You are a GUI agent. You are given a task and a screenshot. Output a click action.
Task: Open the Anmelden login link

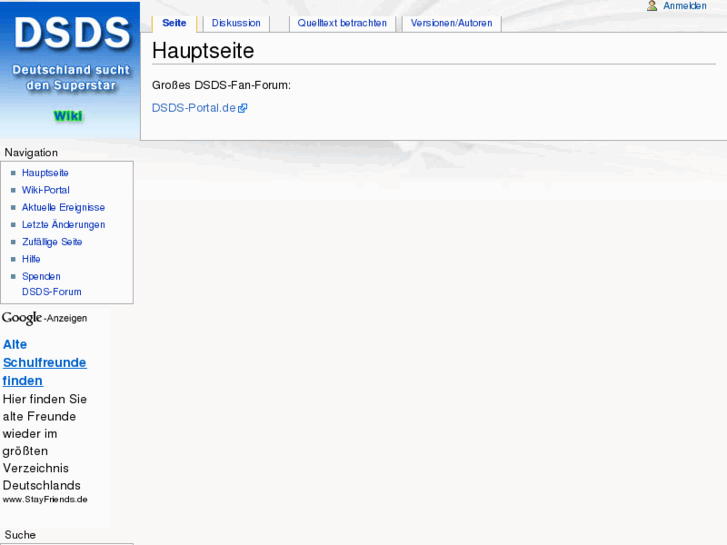684,6
